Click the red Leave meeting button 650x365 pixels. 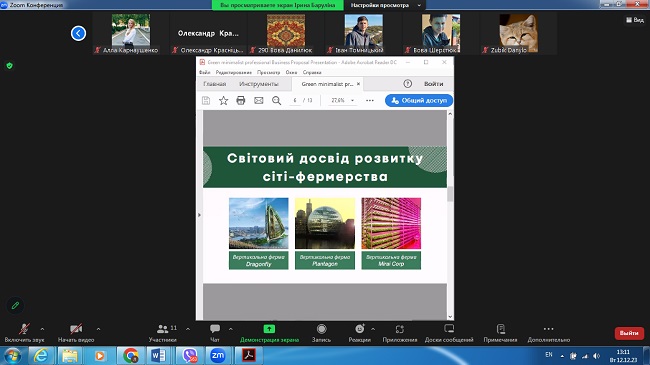tap(629, 333)
